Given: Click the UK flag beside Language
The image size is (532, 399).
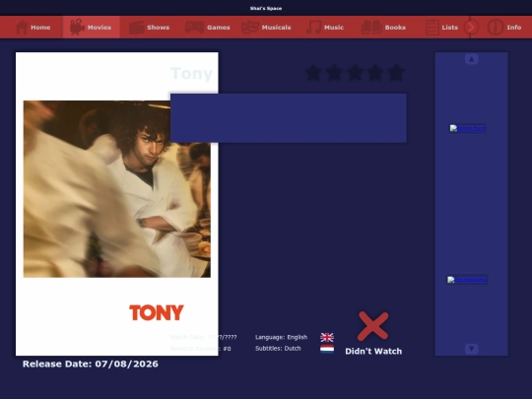Looking at the screenshot, I should [327, 337].
